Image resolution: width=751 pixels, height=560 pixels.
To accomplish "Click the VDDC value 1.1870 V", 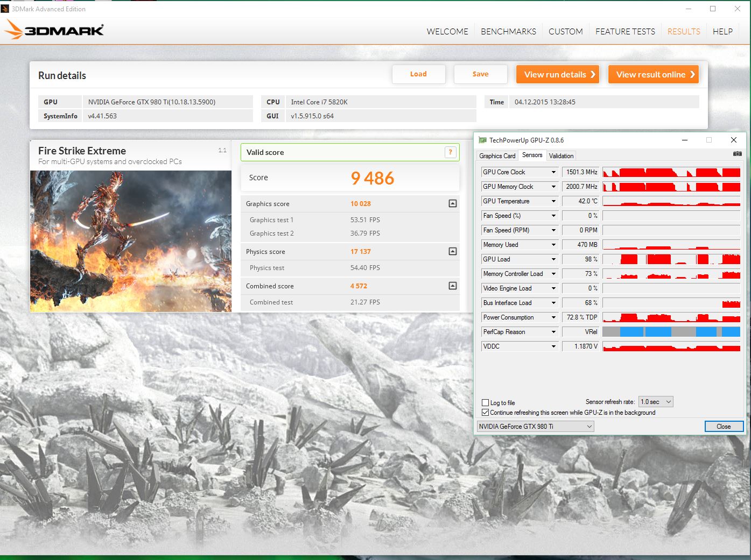I will [x=580, y=346].
